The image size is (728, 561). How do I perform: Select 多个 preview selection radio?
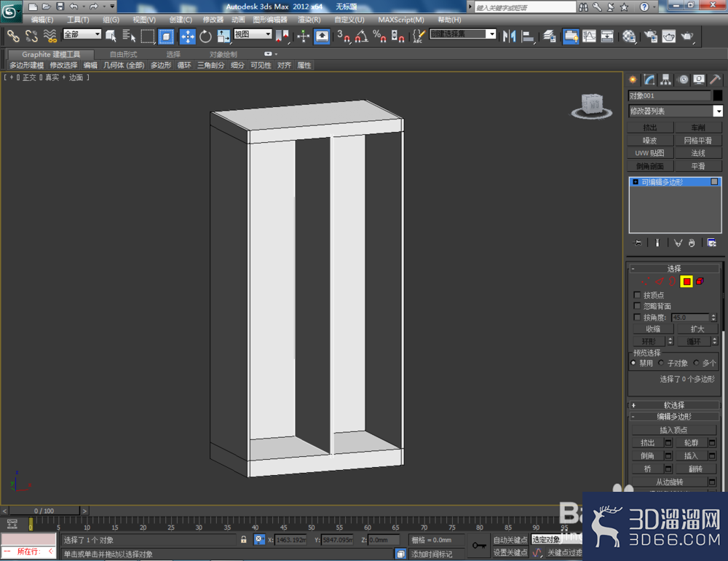click(x=696, y=363)
